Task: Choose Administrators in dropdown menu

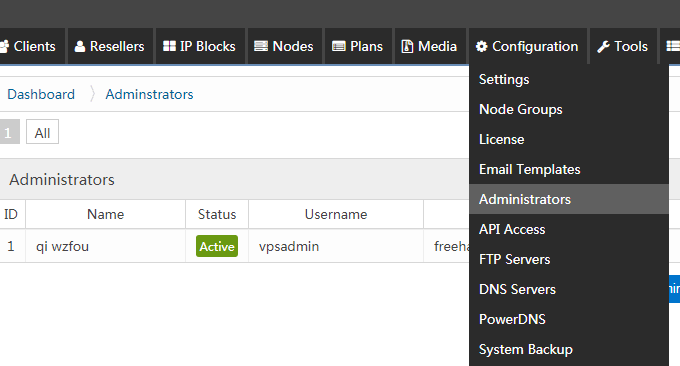Action: click(569, 199)
